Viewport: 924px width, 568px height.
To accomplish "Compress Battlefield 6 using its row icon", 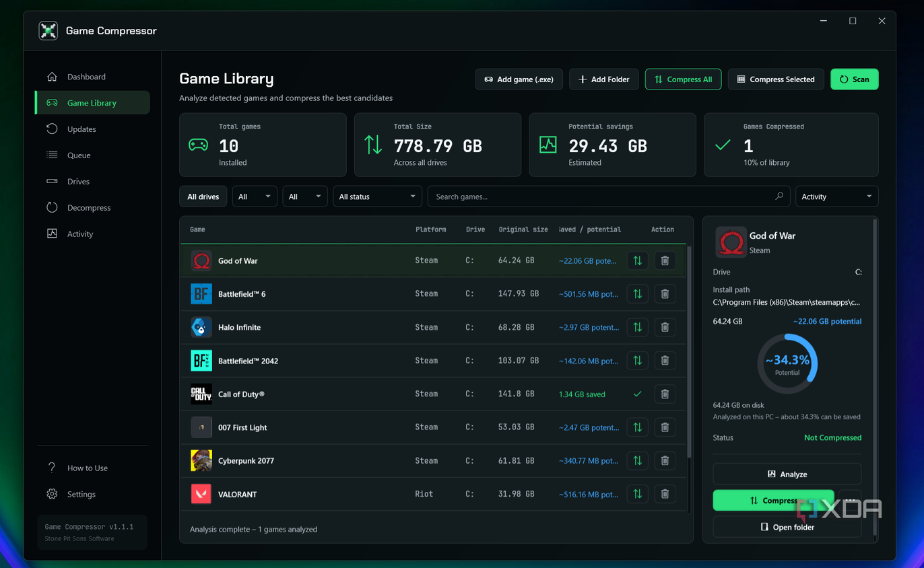I will pyautogui.click(x=637, y=294).
